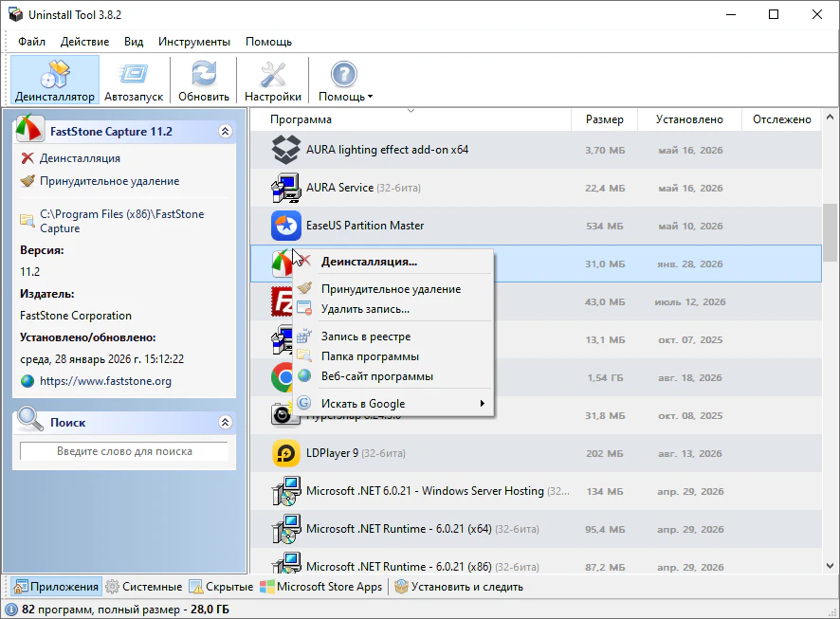The width and height of the screenshot is (840, 619).
Task: Switch to the Приложения tab
Action: coord(56,587)
